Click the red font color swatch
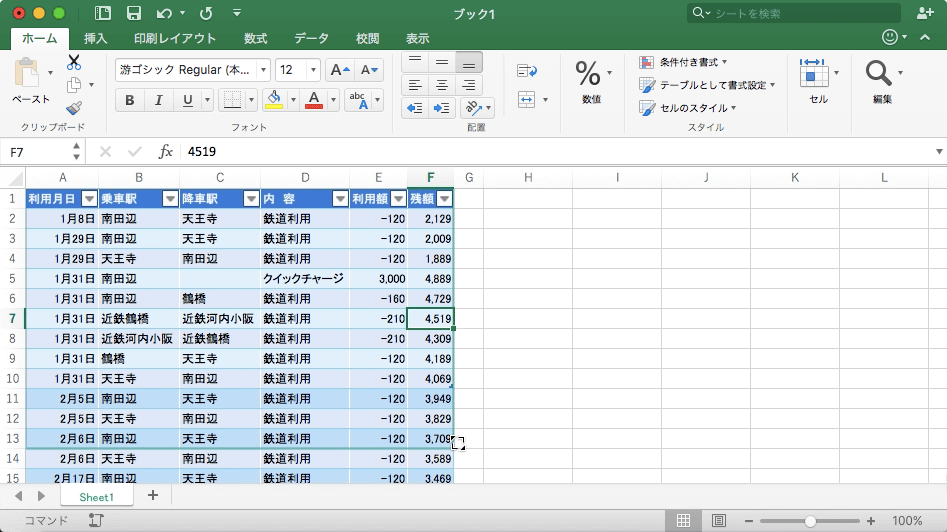The width and height of the screenshot is (947, 532). click(313, 107)
